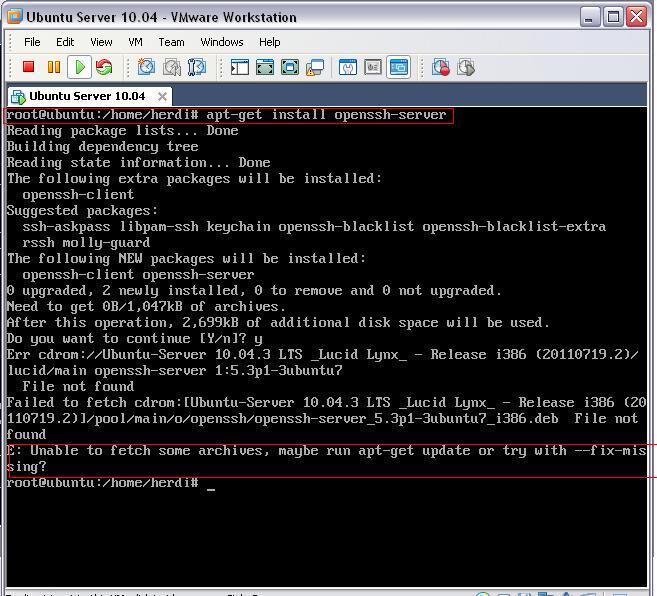Replay the last VM recording icon
The width and height of the screenshot is (657, 596).
pos(466,67)
